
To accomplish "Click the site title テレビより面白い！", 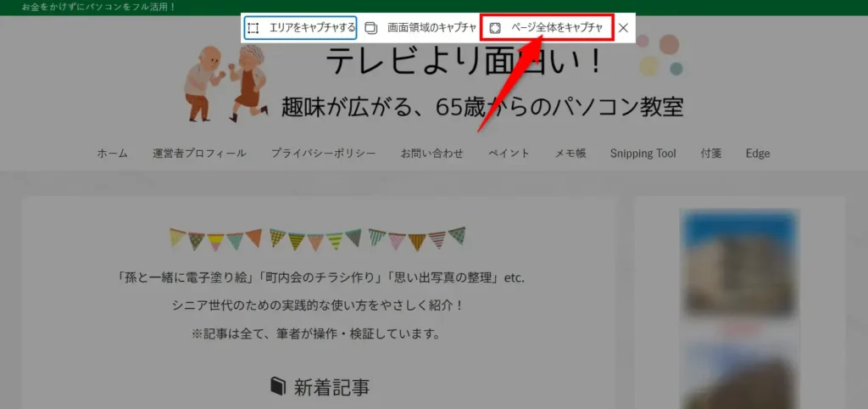I will pos(466,63).
